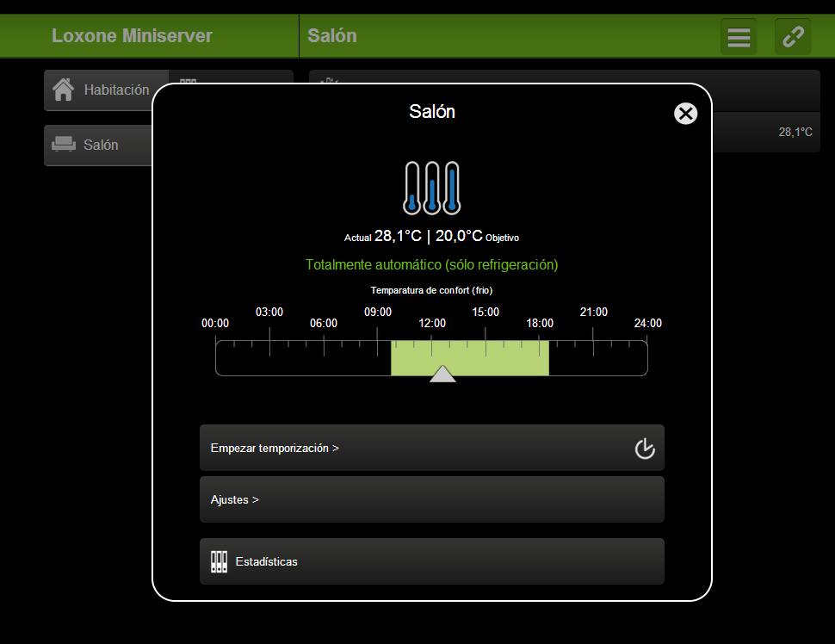Close the Salón popup dialog

pos(685,114)
